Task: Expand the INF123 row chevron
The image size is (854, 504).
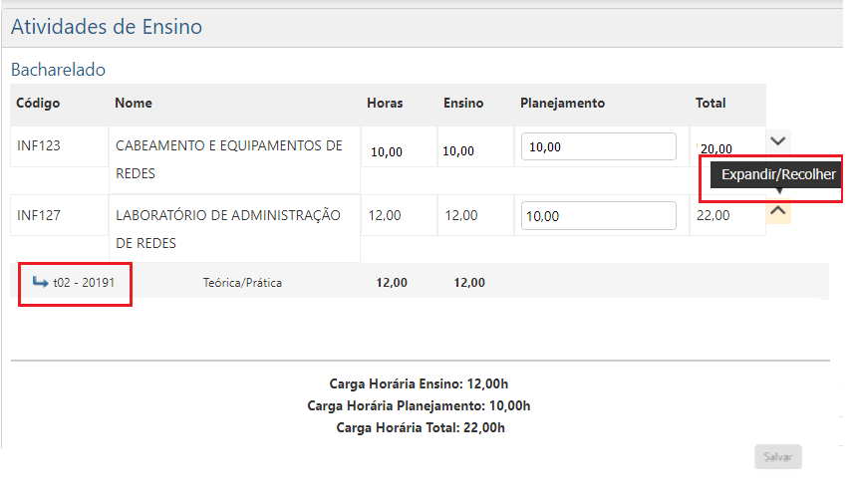Action: coord(779,141)
